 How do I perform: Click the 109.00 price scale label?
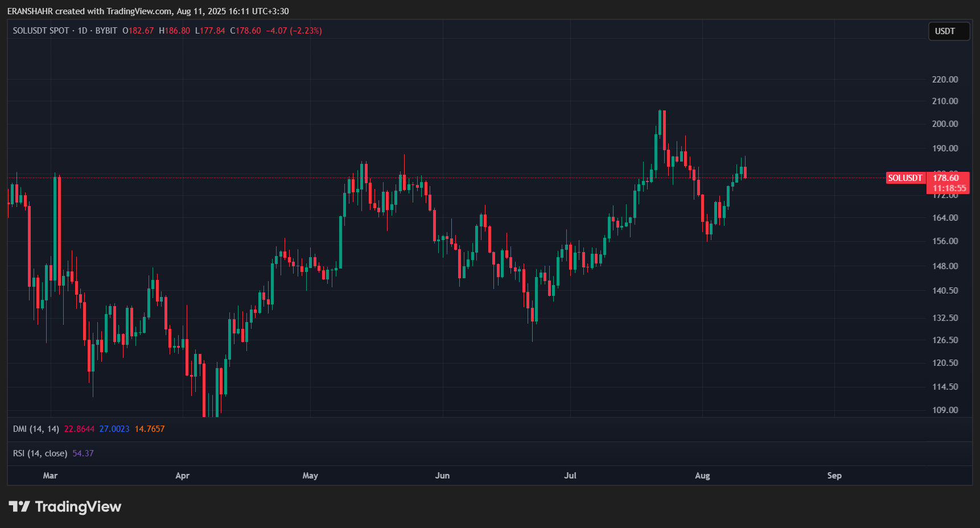pos(945,410)
